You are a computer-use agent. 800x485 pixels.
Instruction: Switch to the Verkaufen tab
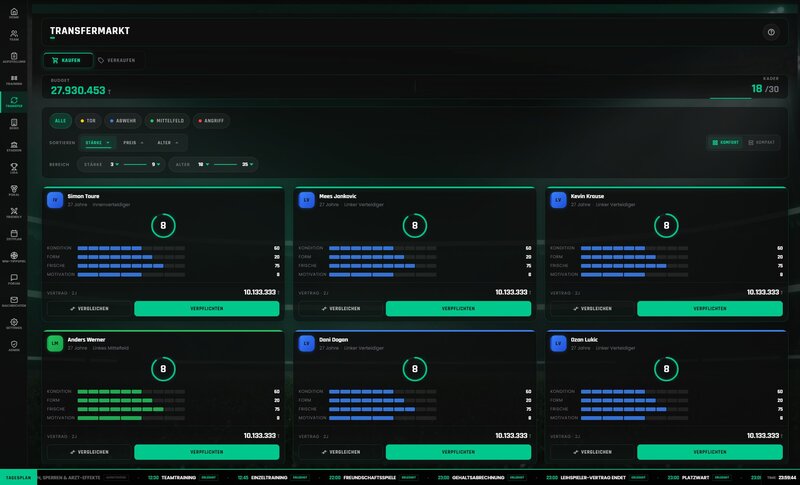click(x=117, y=60)
